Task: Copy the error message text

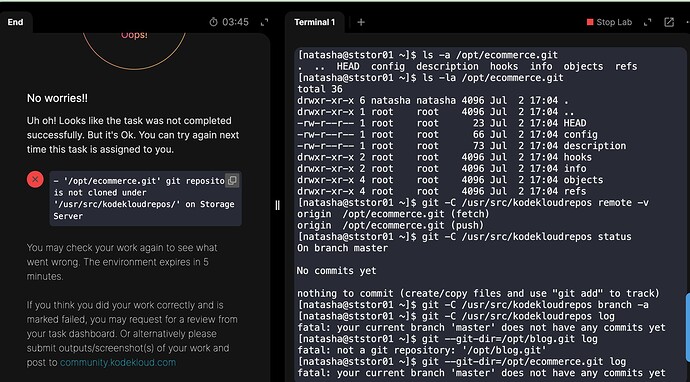Action: click(x=232, y=180)
